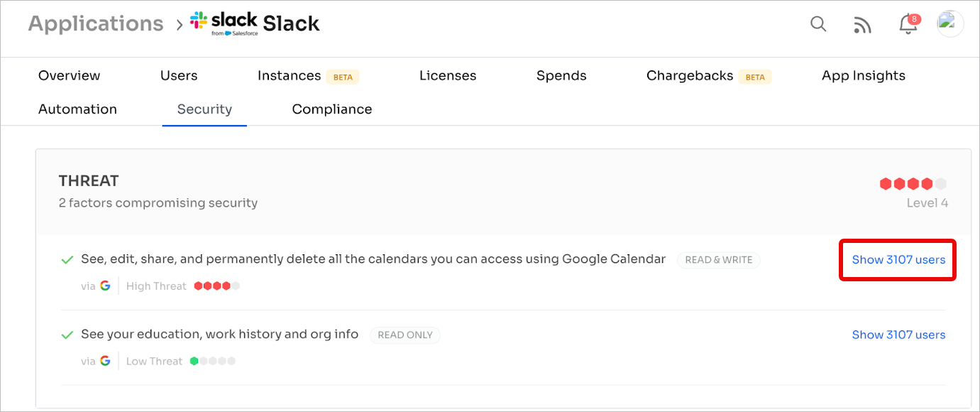This screenshot has height=412, width=980.
Task: Open the Licenses tab
Action: click(x=448, y=76)
